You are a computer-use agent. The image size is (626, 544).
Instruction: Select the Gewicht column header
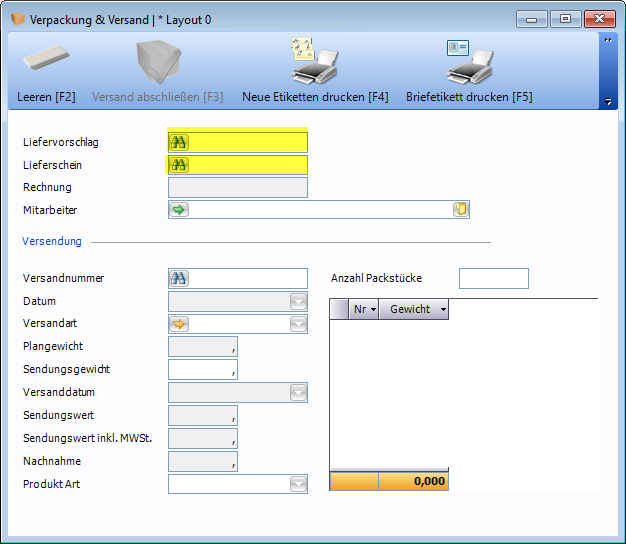pyautogui.click(x=409, y=310)
